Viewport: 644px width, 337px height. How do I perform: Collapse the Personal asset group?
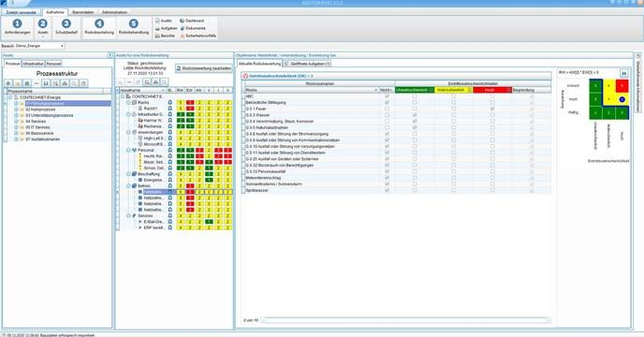pos(128,151)
